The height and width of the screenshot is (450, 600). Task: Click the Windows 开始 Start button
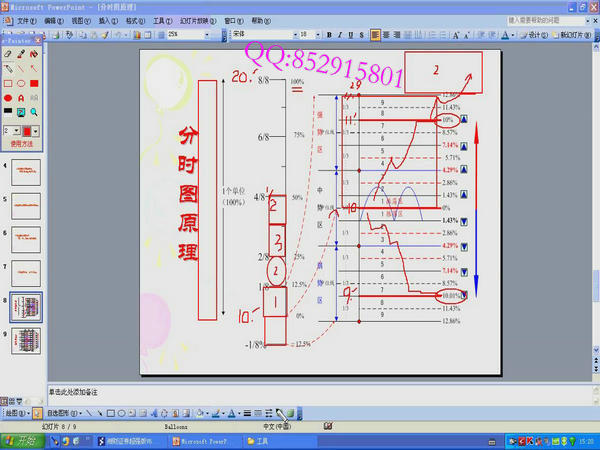(20, 440)
